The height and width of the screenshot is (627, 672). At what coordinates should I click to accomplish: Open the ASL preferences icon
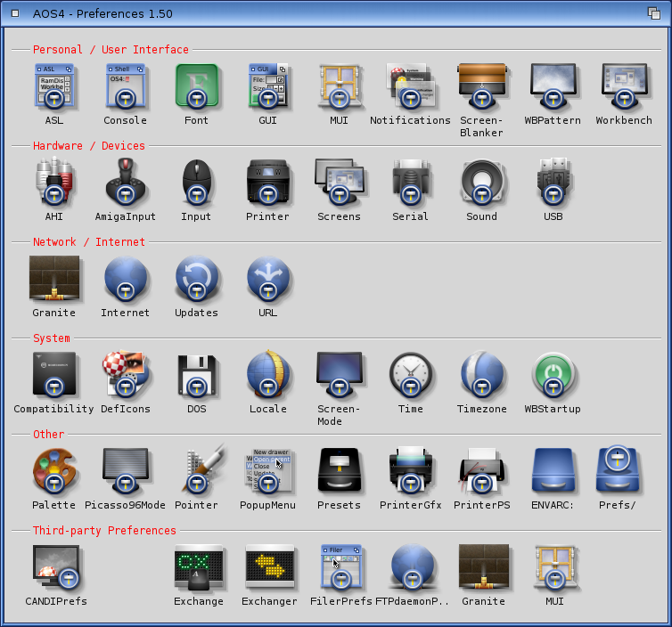(x=54, y=86)
